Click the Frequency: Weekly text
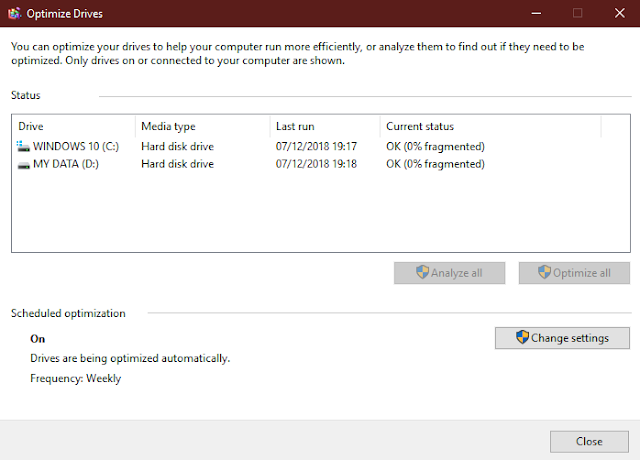 (76, 378)
